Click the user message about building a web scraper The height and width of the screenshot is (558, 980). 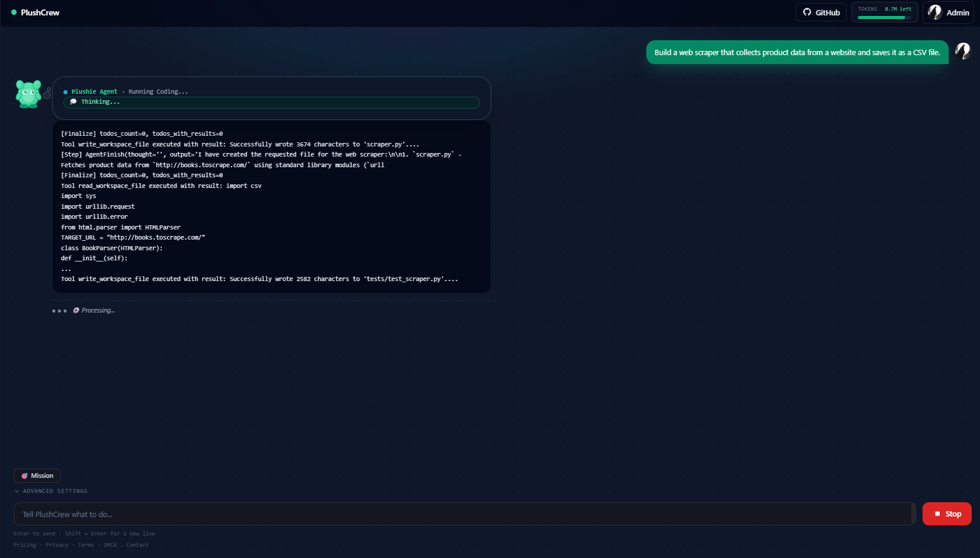tap(798, 52)
